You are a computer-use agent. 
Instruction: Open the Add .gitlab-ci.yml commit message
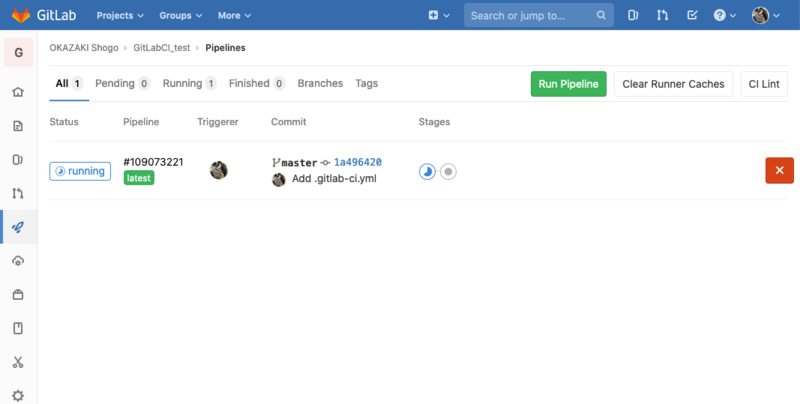point(334,179)
